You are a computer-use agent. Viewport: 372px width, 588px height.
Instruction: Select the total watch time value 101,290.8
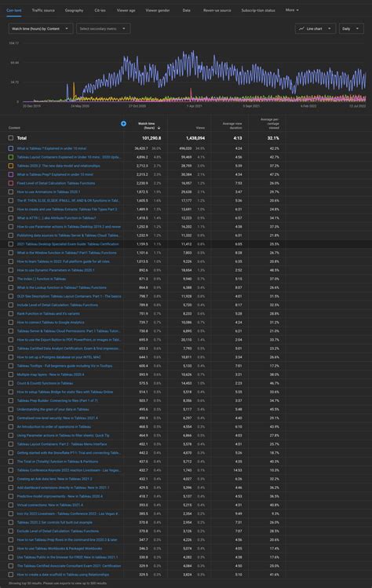(x=151, y=138)
